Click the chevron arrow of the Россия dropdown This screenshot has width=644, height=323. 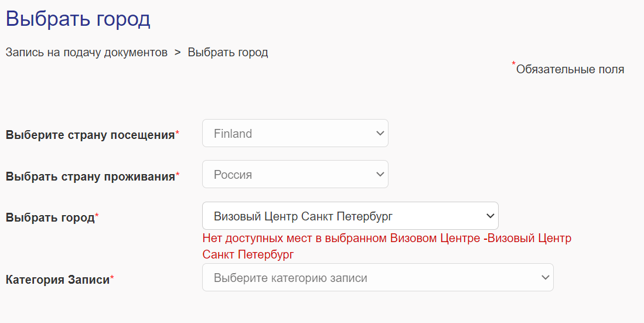379,174
